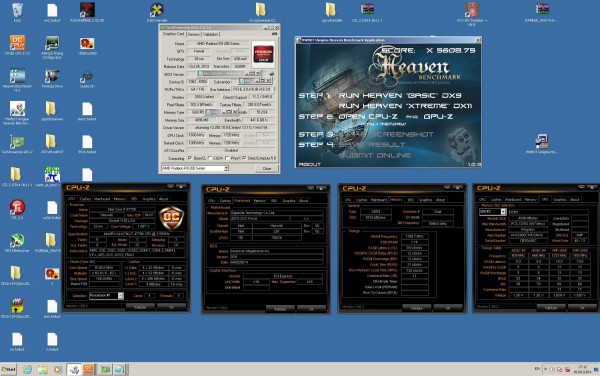Open the red OCCT archive icon at top
600x376 pixels.
[472, 10]
